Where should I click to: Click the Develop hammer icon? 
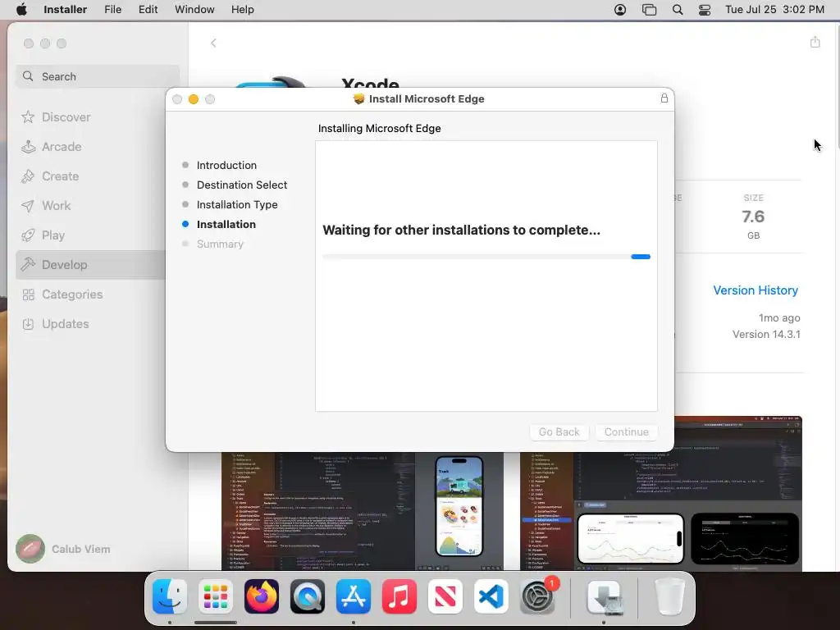point(28,265)
